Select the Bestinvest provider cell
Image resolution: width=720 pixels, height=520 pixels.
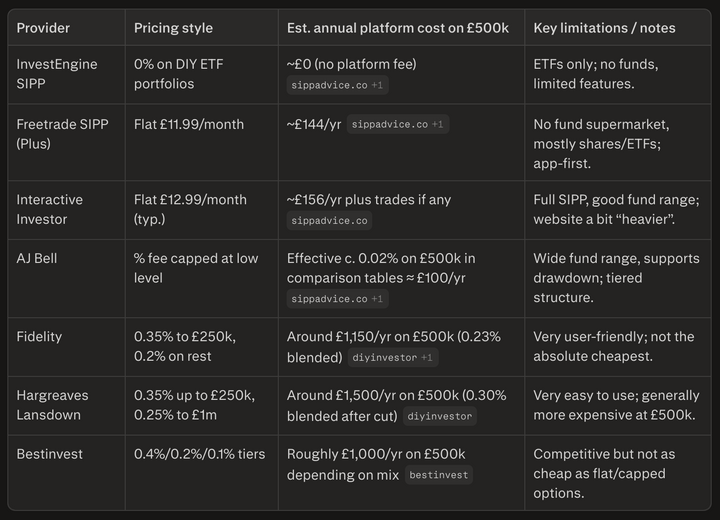point(49,454)
